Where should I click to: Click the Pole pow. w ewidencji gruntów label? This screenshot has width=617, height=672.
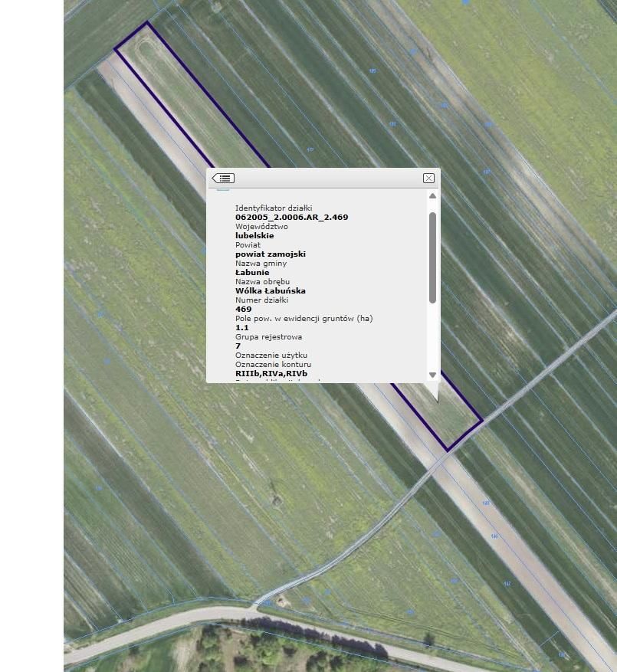tap(304, 319)
